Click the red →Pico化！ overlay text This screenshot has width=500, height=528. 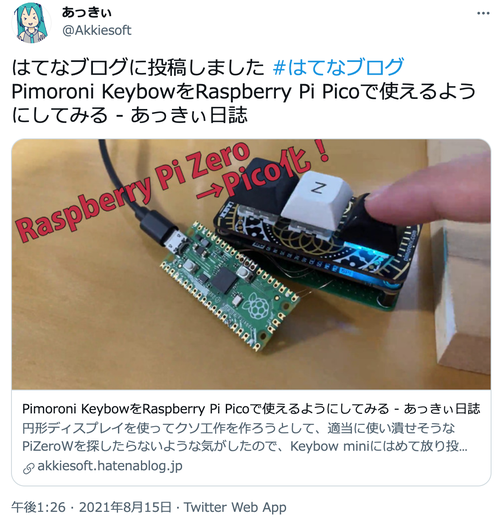point(263,172)
